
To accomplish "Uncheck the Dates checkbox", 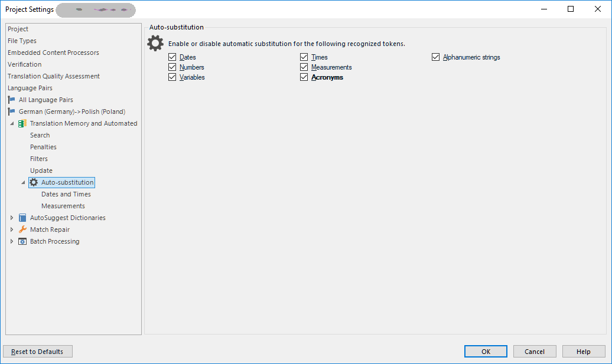I will [172, 57].
